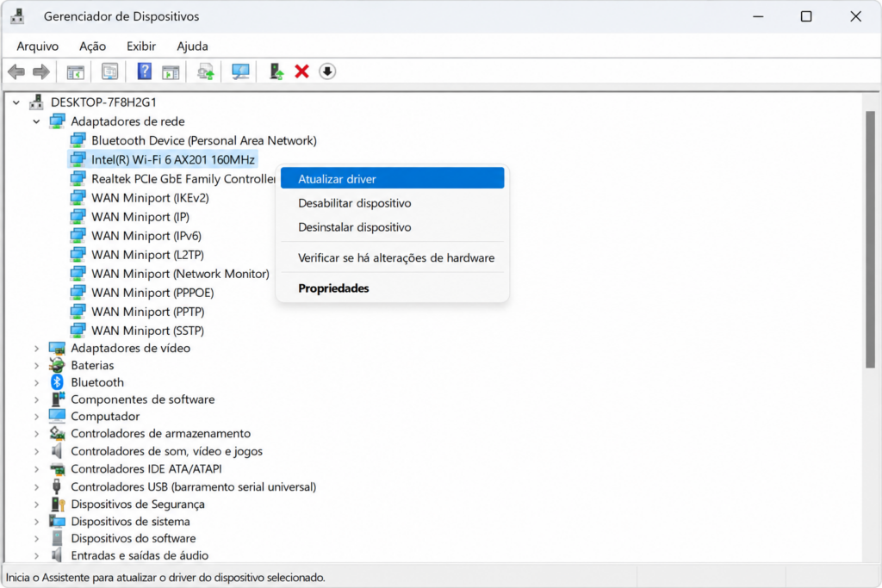Expand the Adaptadores de vídeo chevron
Image resolution: width=882 pixels, height=588 pixels.
click(36, 349)
